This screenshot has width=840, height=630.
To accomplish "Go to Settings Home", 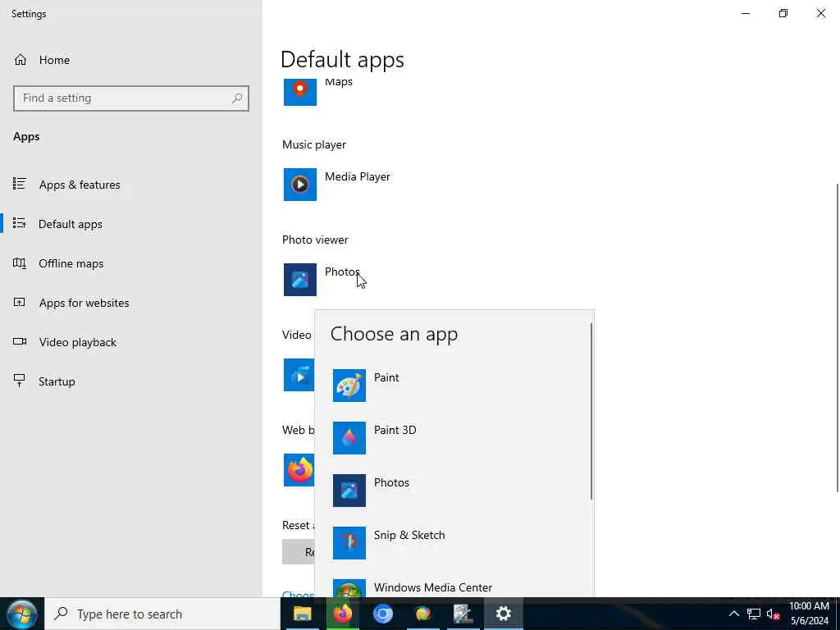I will (42, 60).
